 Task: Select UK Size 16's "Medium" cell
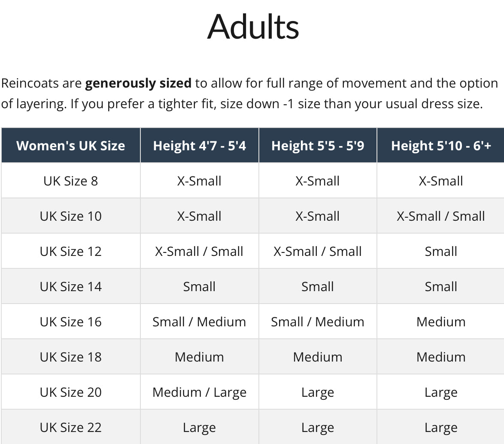point(441,322)
